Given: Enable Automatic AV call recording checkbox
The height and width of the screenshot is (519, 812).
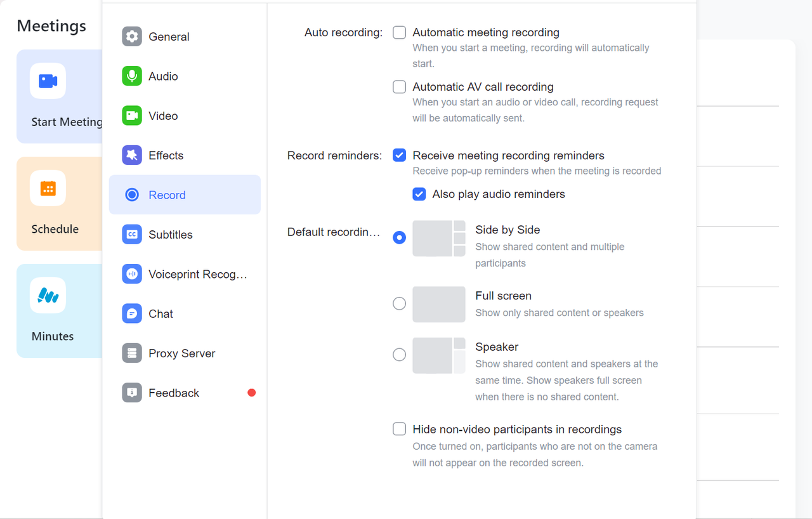Looking at the screenshot, I should 399,87.
